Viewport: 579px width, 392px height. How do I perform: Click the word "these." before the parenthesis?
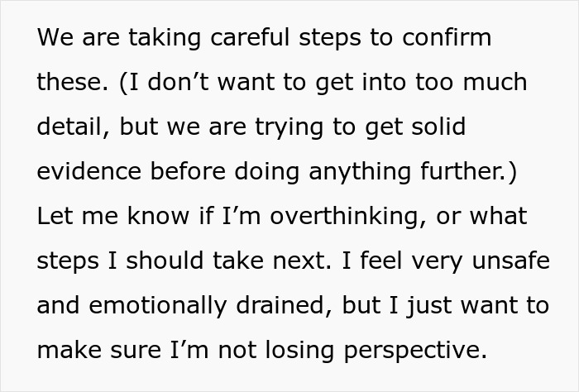pyautogui.click(x=73, y=82)
